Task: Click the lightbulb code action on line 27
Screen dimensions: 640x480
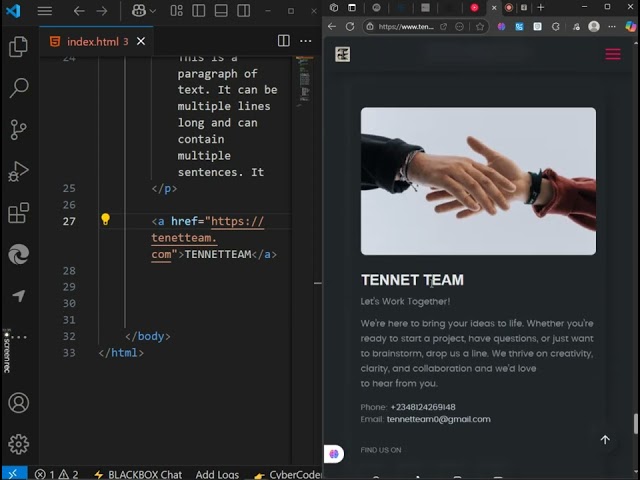Action: 105,219
